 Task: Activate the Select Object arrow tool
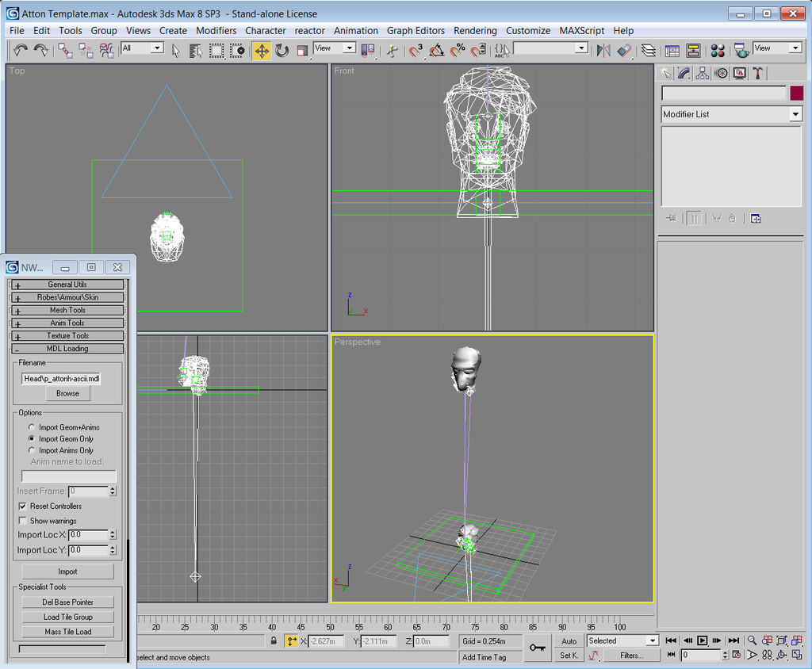(x=175, y=50)
